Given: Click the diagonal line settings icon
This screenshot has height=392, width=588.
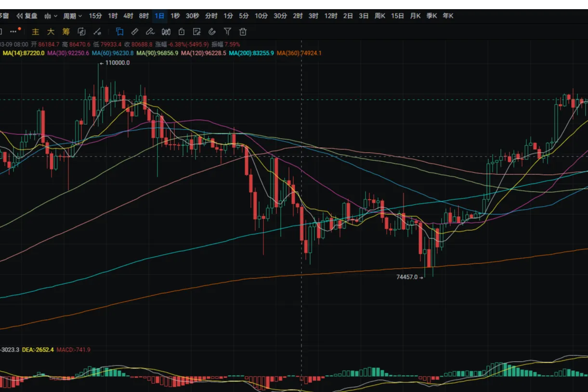Looking at the screenshot, I should pyautogui.click(x=97, y=32).
